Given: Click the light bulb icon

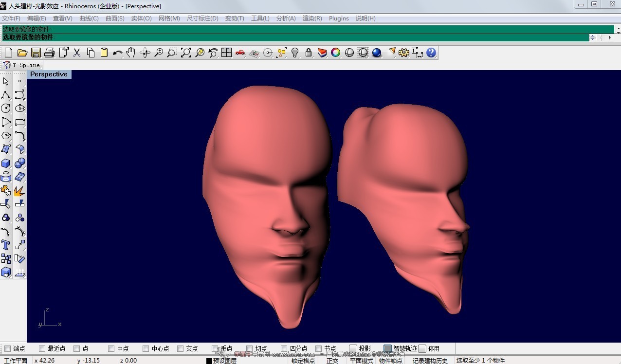Looking at the screenshot, I should [x=295, y=53].
